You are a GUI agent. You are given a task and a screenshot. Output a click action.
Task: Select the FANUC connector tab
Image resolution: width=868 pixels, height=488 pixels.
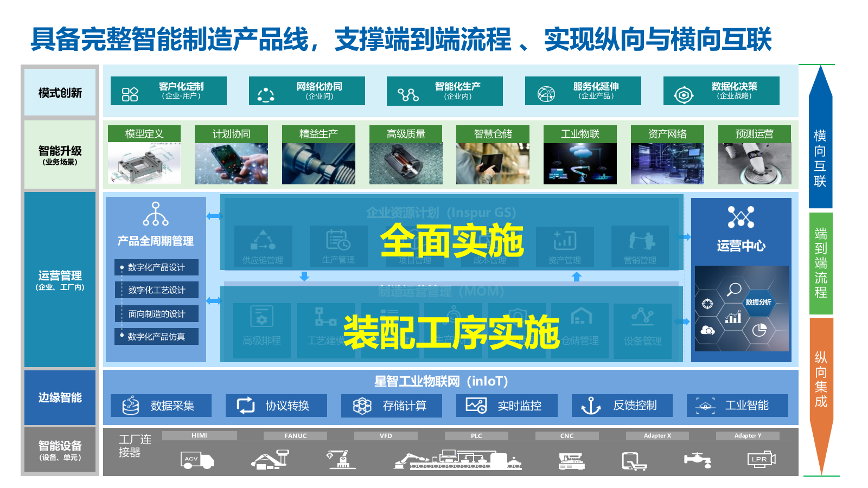[x=295, y=435]
